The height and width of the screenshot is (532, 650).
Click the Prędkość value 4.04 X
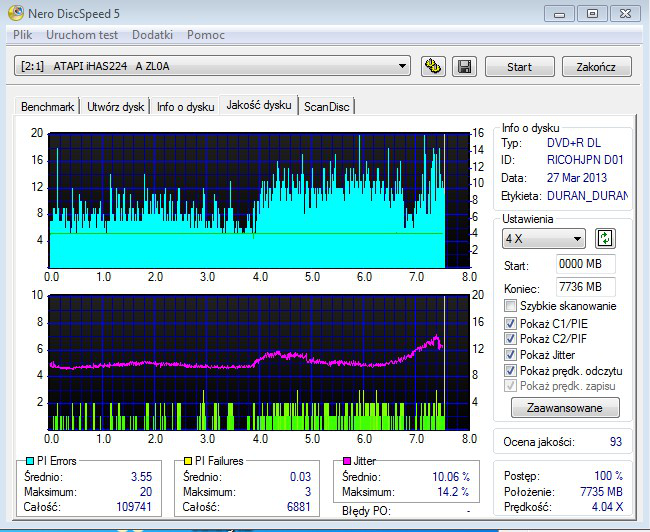[607, 507]
